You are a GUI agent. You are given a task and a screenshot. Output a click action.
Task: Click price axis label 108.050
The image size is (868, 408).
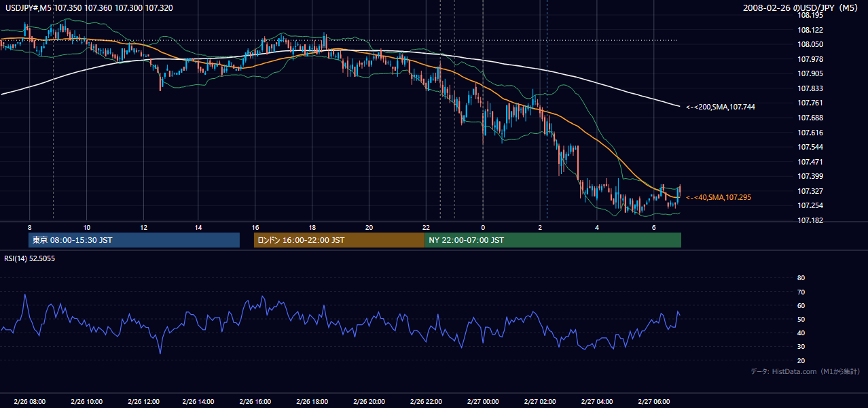tap(810, 44)
